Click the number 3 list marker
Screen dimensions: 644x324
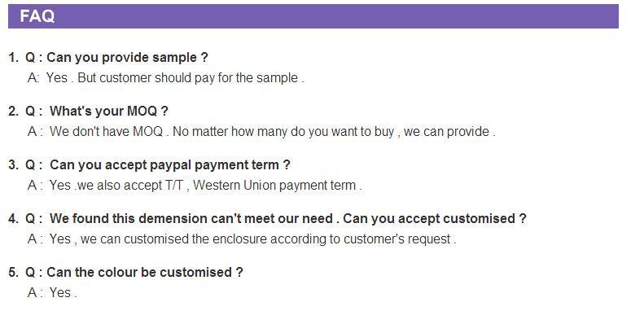(13, 165)
